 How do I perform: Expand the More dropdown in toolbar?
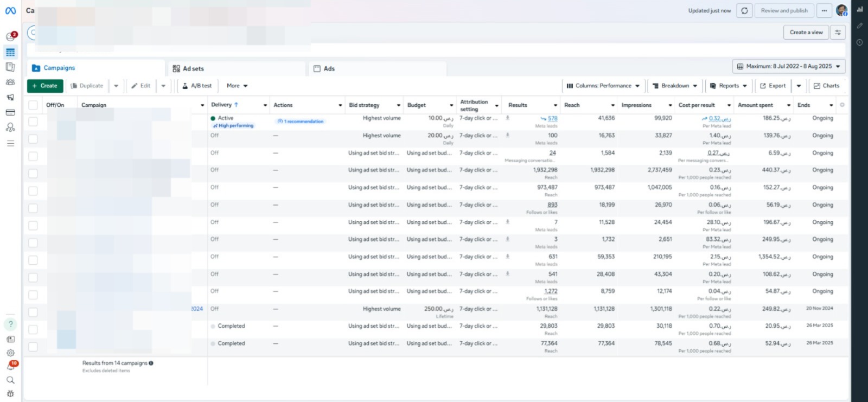tap(237, 86)
